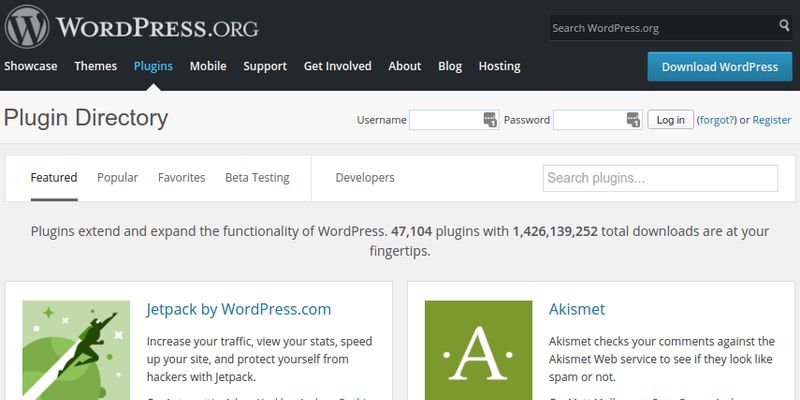800x400 pixels.
Task: Focus the Password input field
Action: (597, 120)
